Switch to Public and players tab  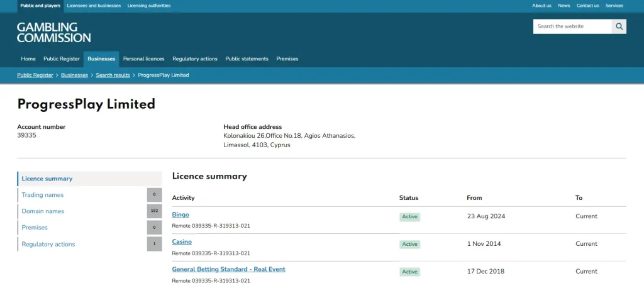point(40,6)
